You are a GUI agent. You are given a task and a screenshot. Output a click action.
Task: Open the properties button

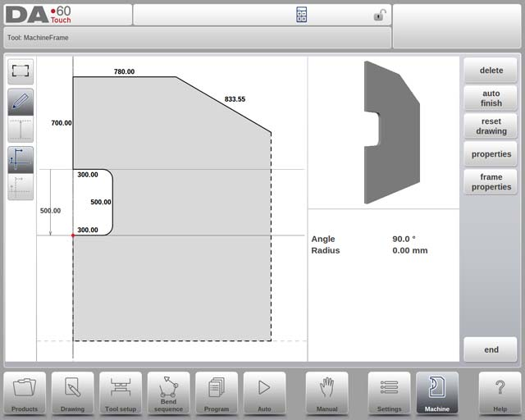coord(491,154)
